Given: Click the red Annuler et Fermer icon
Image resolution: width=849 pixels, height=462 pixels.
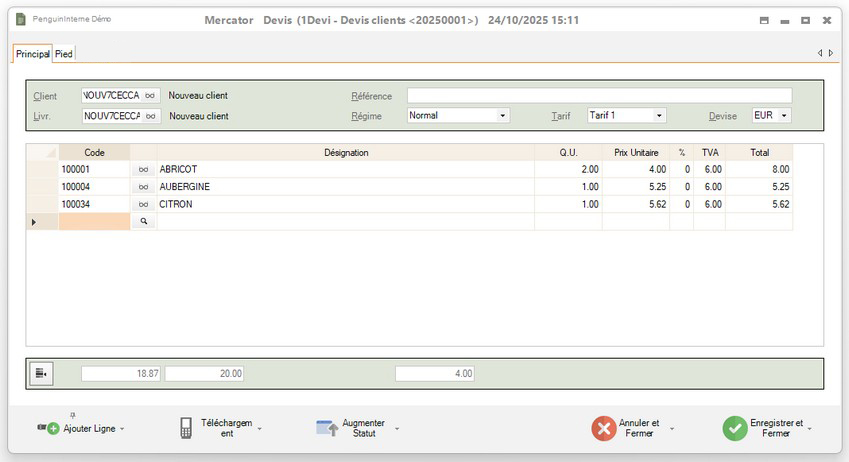Looking at the screenshot, I should click(604, 428).
